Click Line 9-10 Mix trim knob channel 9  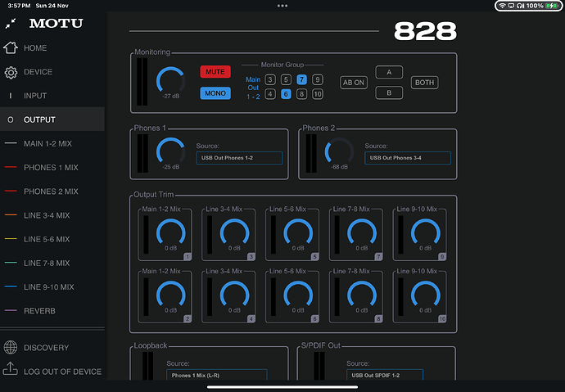pyautogui.click(x=426, y=233)
